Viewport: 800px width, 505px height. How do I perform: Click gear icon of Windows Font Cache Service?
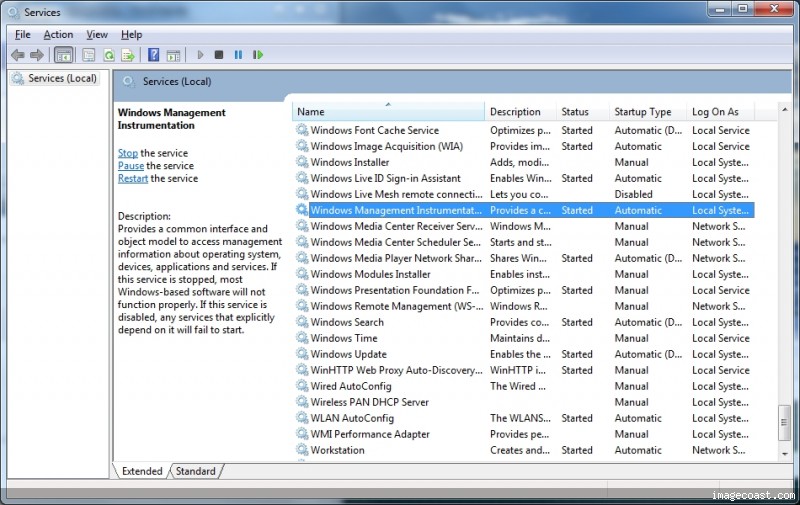[302, 130]
